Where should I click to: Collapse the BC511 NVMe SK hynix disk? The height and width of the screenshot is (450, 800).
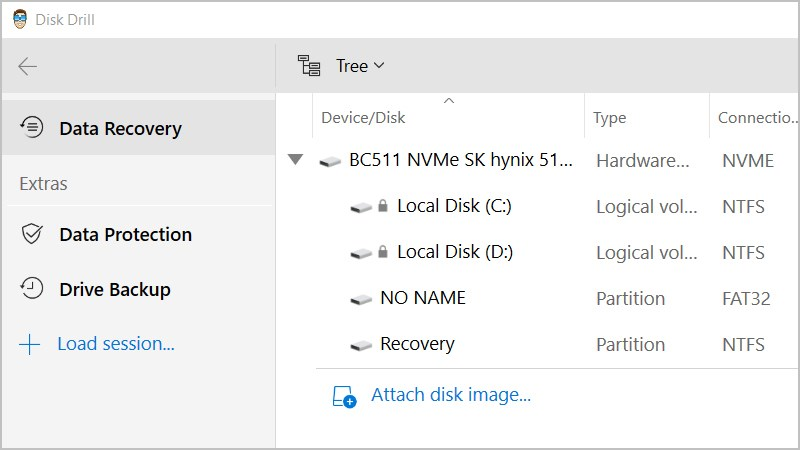coord(295,160)
